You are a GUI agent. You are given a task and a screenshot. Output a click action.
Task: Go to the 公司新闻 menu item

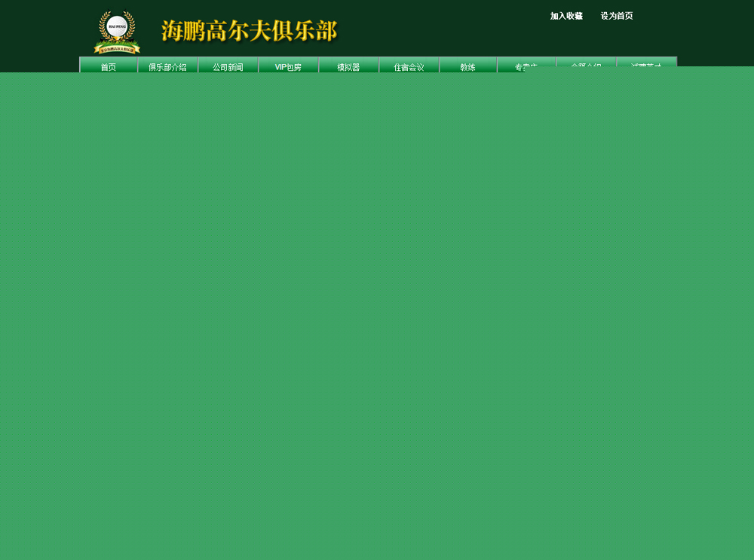pyautogui.click(x=228, y=65)
